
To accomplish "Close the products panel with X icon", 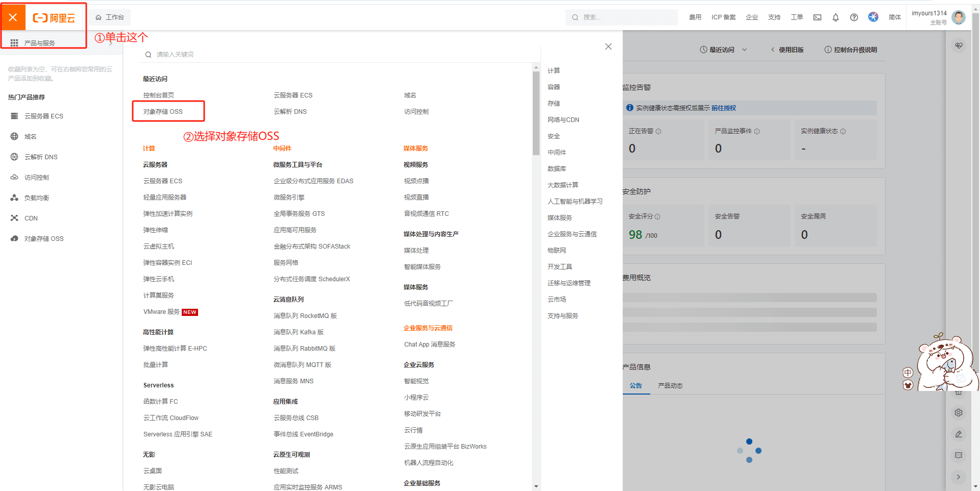I will click(608, 46).
